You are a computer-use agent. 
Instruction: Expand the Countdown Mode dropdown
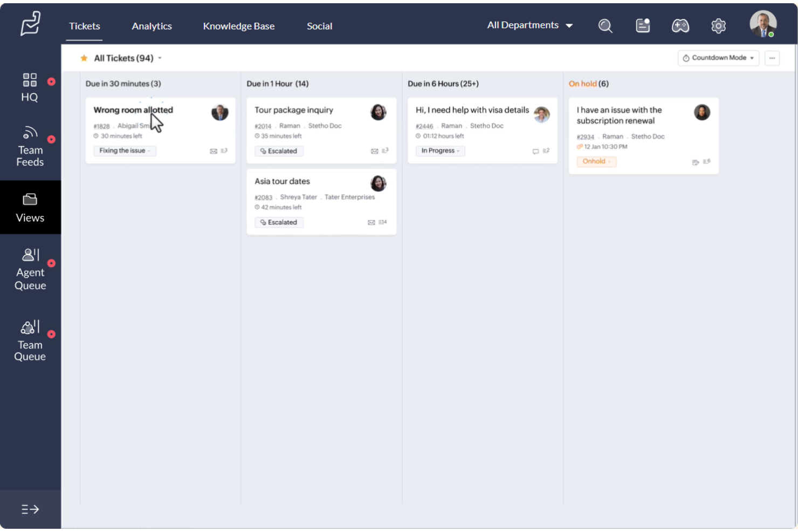[x=718, y=58]
